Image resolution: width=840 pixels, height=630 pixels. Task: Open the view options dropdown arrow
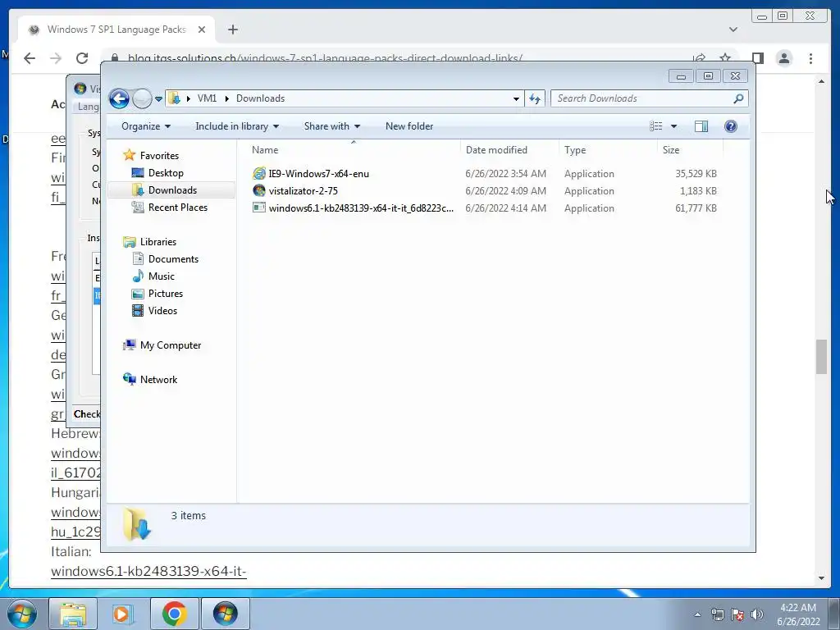click(x=674, y=126)
